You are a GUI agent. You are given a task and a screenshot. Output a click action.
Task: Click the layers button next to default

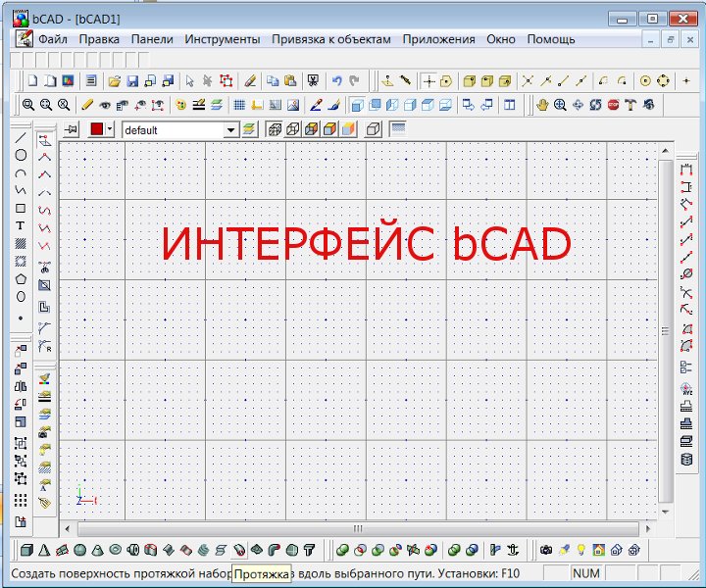pyautogui.click(x=249, y=129)
